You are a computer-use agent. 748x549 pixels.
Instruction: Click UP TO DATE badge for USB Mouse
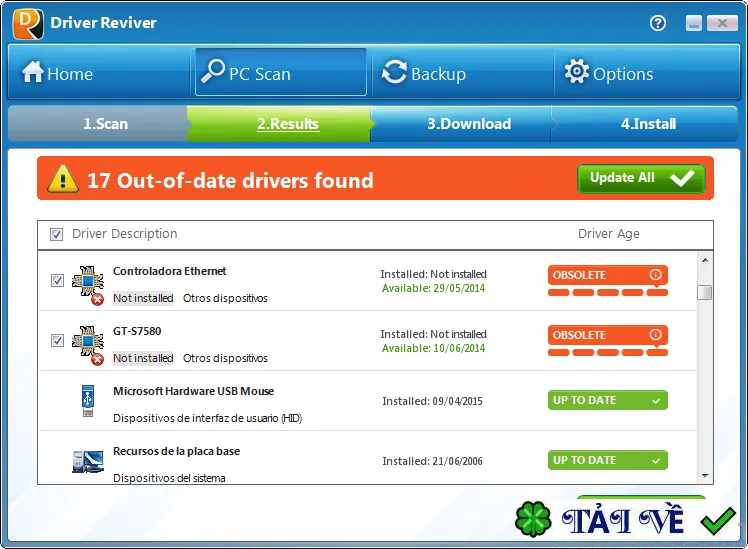tap(607, 400)
